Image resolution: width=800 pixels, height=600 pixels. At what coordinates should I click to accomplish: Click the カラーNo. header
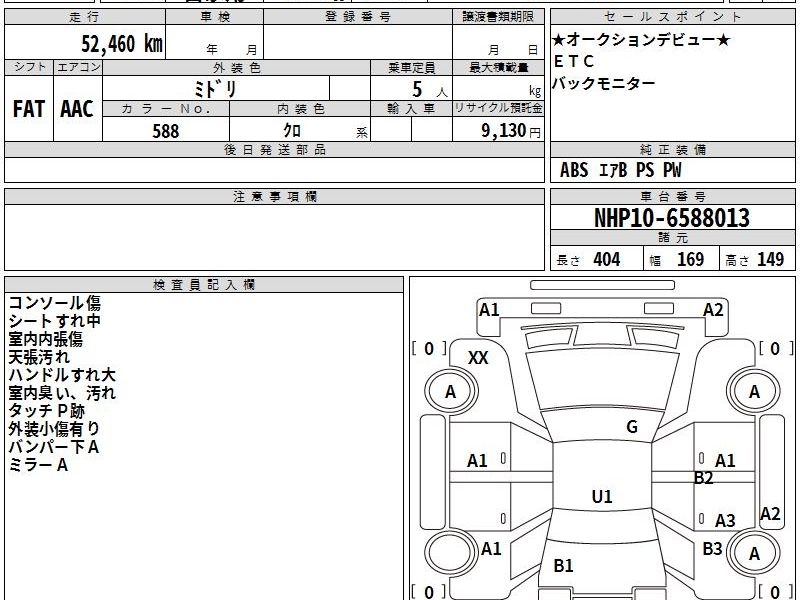[166, 108]
